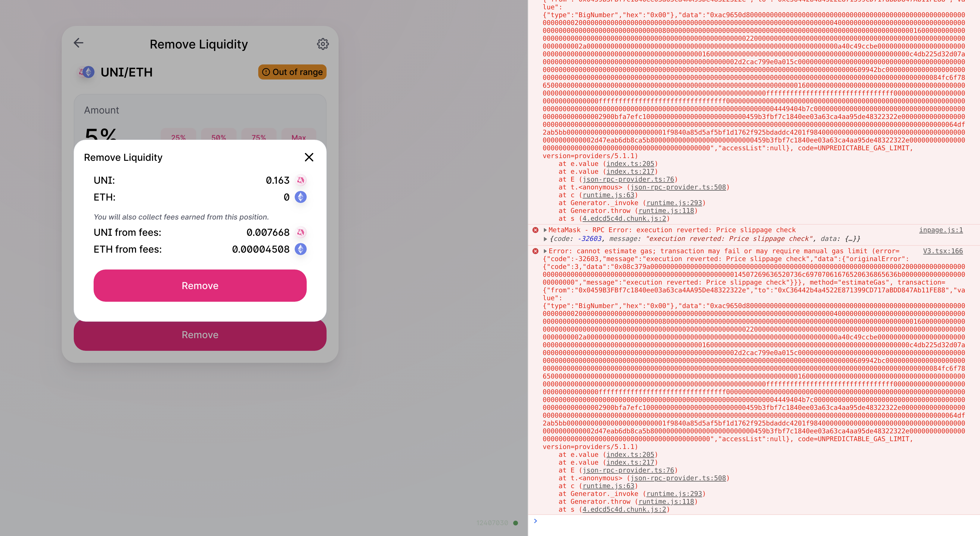Click the UNI/ETH token pair logo
Viewport: 980px width, 536px height.
pos(87,72)
